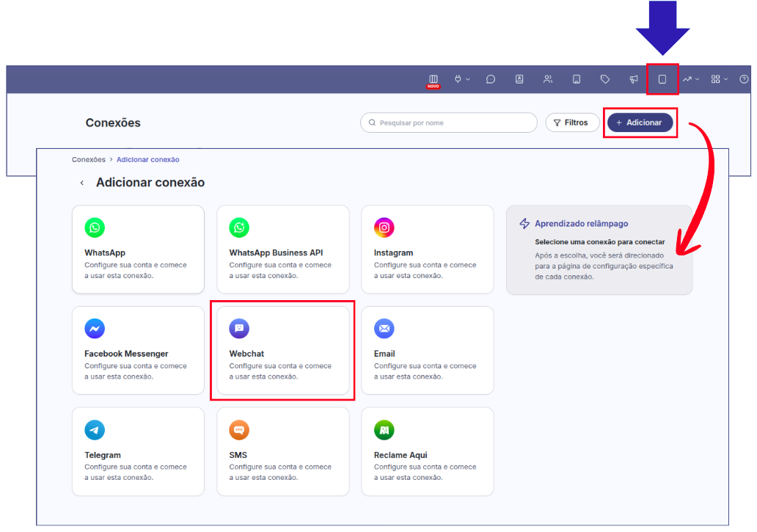
Task: Select the Telegram connection card
Action: tap(138, 451)
